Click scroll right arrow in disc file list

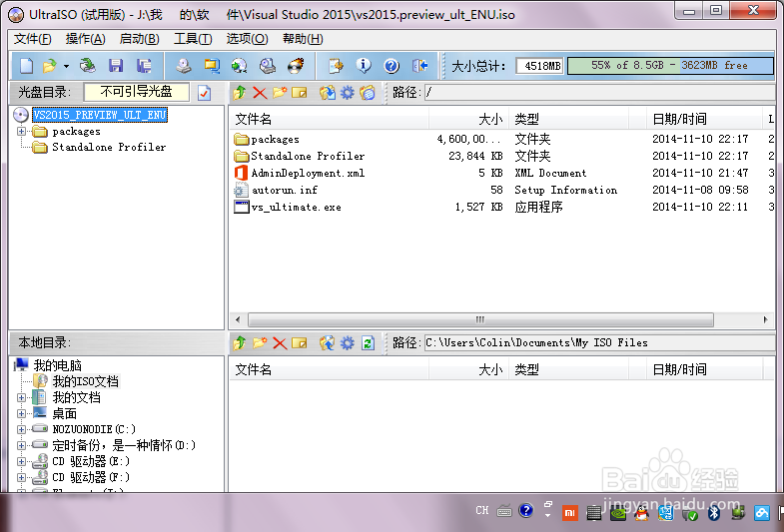tap(765, 319)
